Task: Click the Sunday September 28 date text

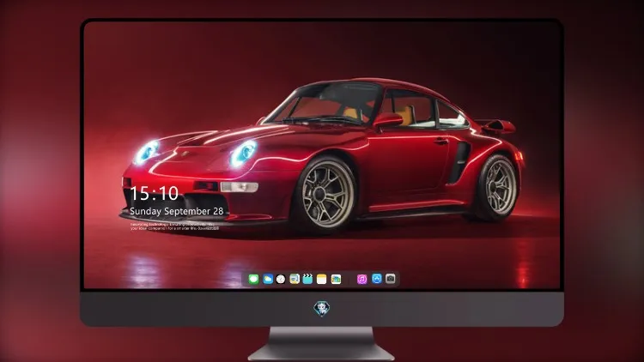Action: point(177,211)
